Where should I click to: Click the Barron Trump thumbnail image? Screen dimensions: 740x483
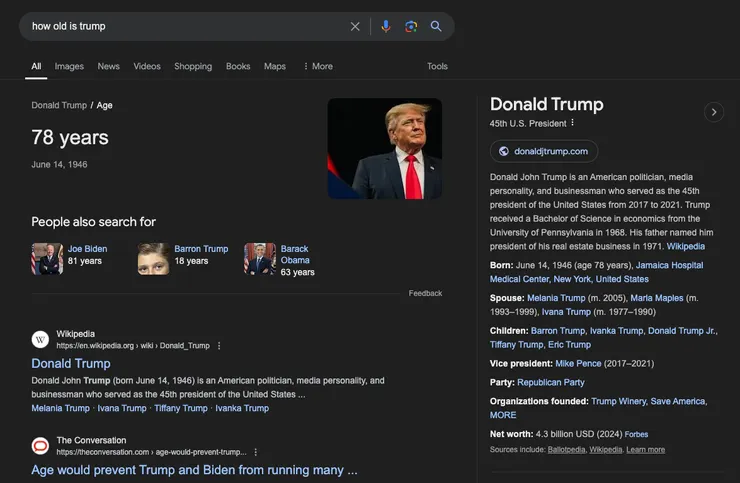click(x=153, y=259)
